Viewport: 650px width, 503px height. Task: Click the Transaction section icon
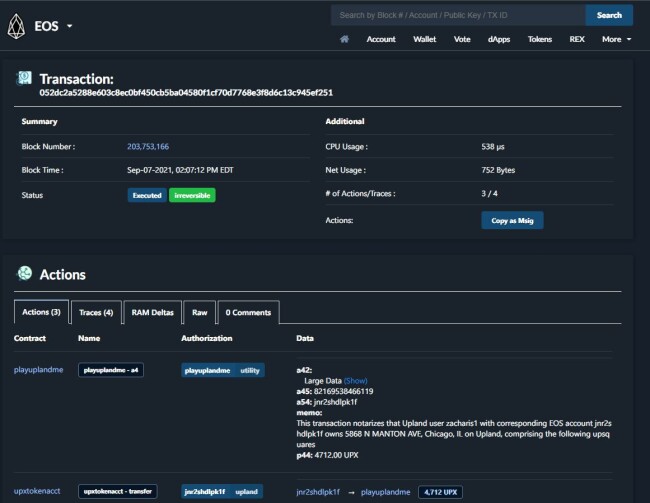coord(24,78)
